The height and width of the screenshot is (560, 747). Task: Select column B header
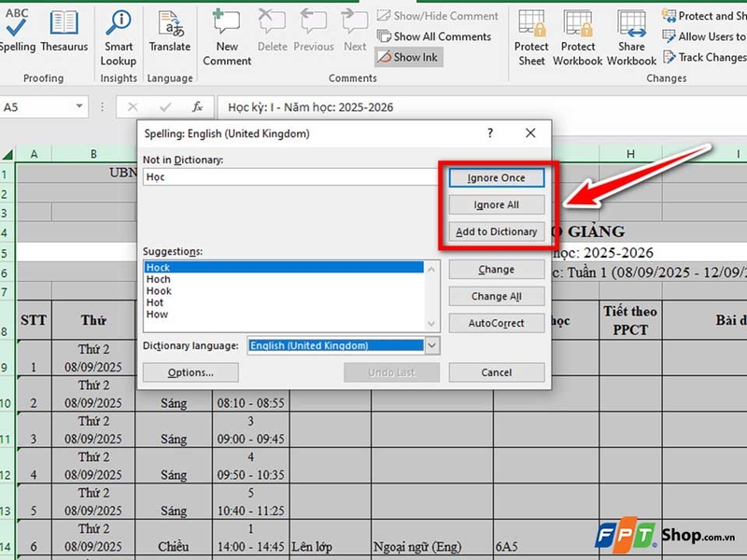[x=94, y=154]
